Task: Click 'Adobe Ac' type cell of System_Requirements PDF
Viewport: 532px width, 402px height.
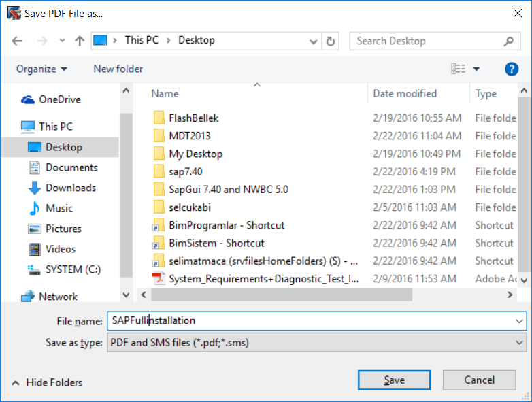Action: click(x=496, y=278)
